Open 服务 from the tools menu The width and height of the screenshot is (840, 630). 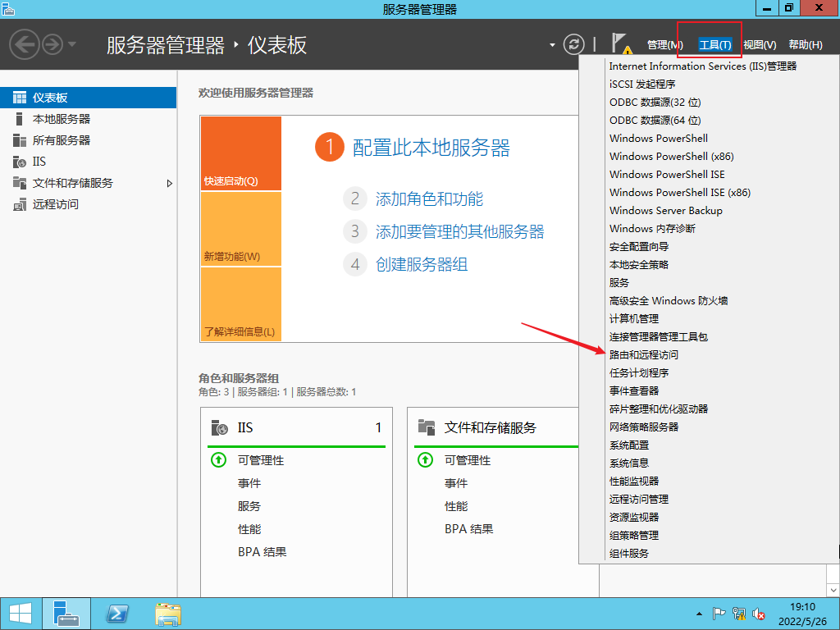pos(619,283)
